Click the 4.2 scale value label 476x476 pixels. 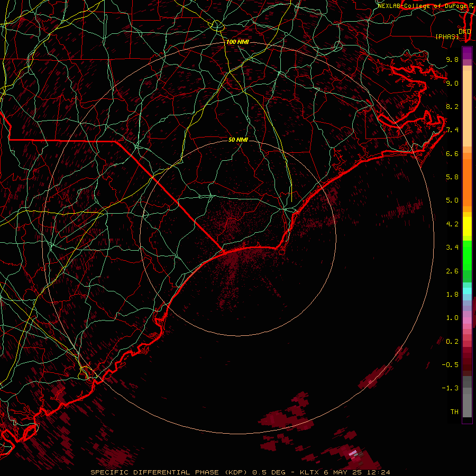pos(452,224)
